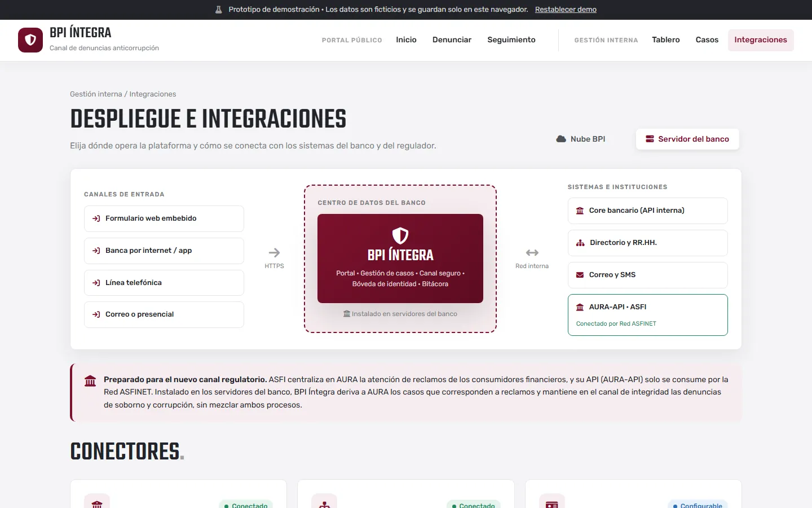Click the entry icon on Banca por internet
The image size is (812, 508).
[96, 251]
